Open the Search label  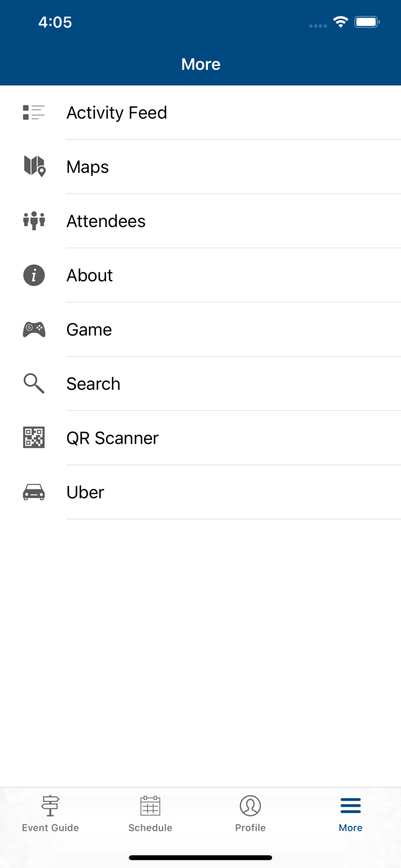(x=93, y=384)
